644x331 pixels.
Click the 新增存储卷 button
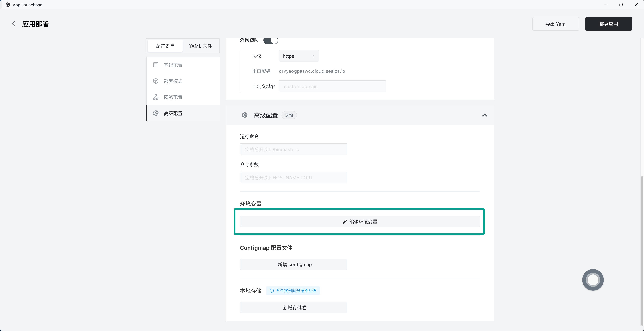click(x=293, y=308)
